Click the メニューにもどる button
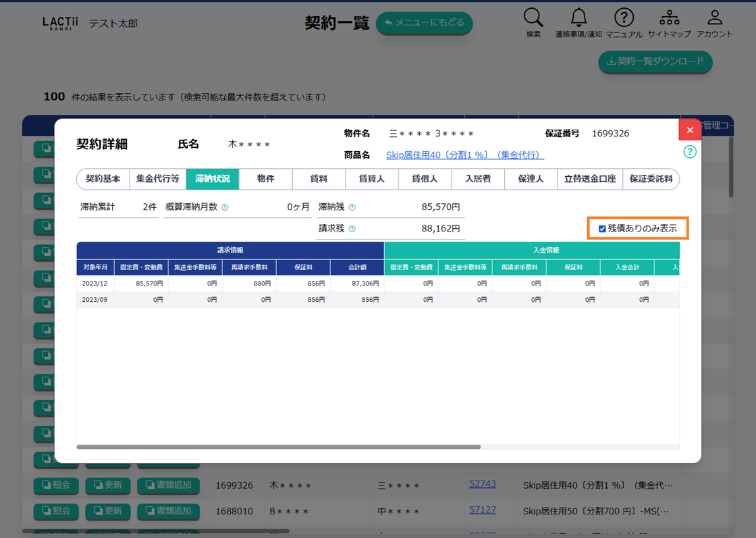756x538 pixels. coord(424,23)
